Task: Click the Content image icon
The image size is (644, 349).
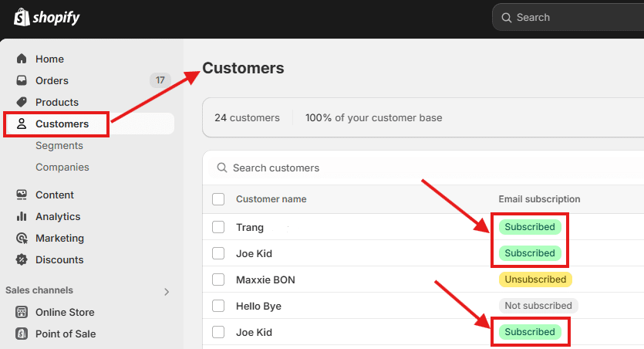Action: 22,195
